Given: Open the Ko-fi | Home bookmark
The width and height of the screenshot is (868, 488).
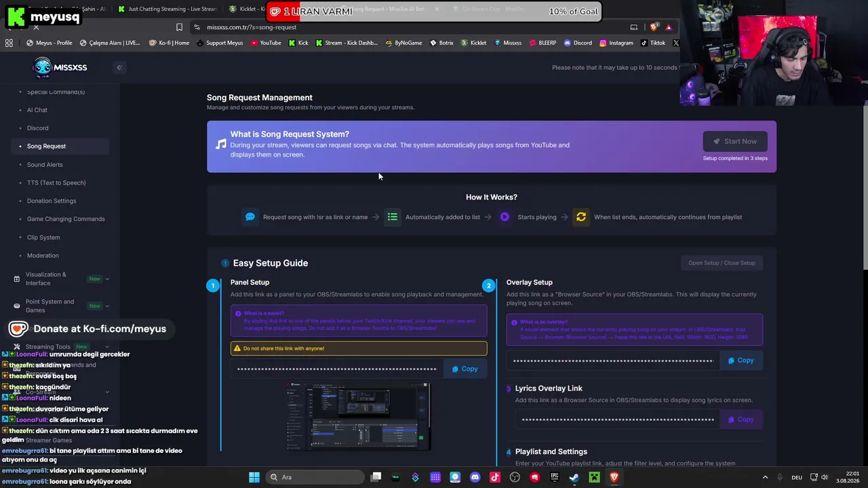Looking at the screenshot, I should [x=170, y=43].
